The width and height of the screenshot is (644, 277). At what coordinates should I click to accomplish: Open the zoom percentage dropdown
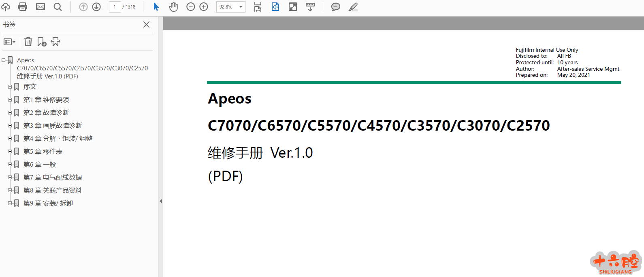241,7
